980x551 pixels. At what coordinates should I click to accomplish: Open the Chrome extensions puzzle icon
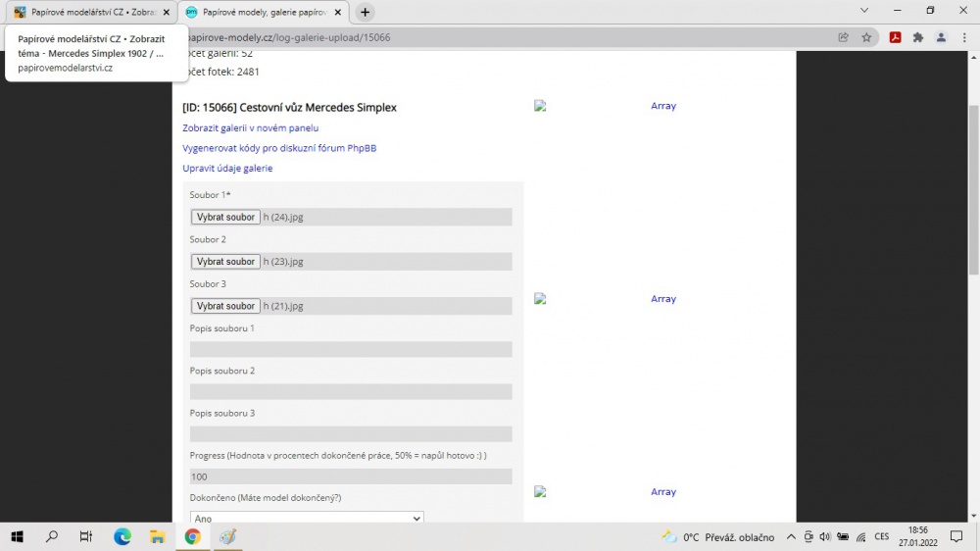tap(918, 37)
